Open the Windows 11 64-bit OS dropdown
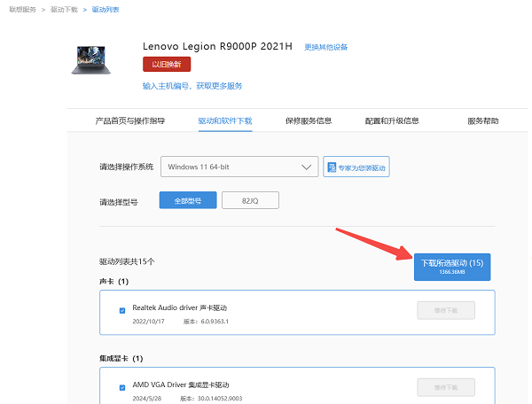Image resolution: width=532 pixels, height=404 pixels. point(239,167)
